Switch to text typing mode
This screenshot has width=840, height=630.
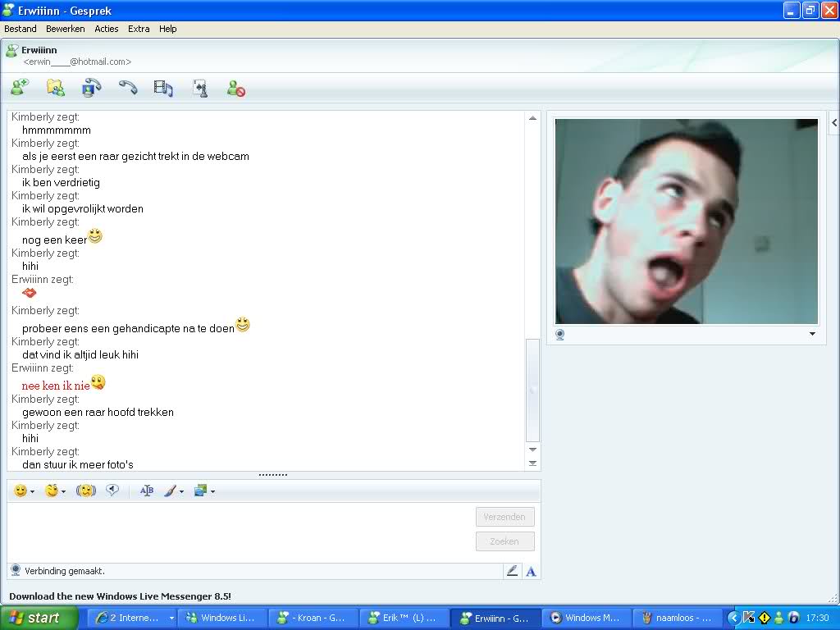tap(531, 571)
